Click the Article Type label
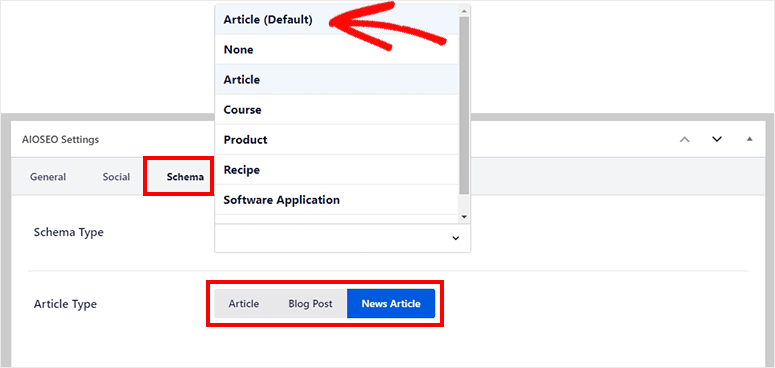Image resolution: width=775 pixels, height=368 pixels. point(65,304)
